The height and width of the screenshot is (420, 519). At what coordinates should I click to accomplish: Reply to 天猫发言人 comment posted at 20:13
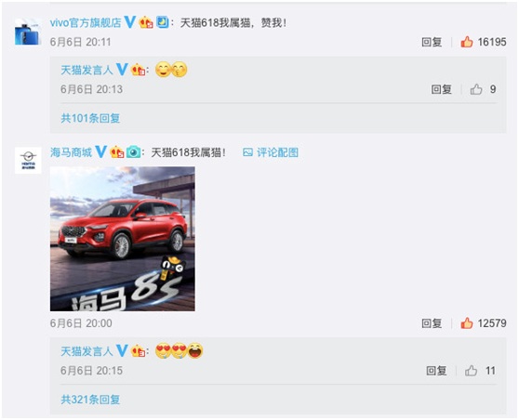click(x=441, y=89)
